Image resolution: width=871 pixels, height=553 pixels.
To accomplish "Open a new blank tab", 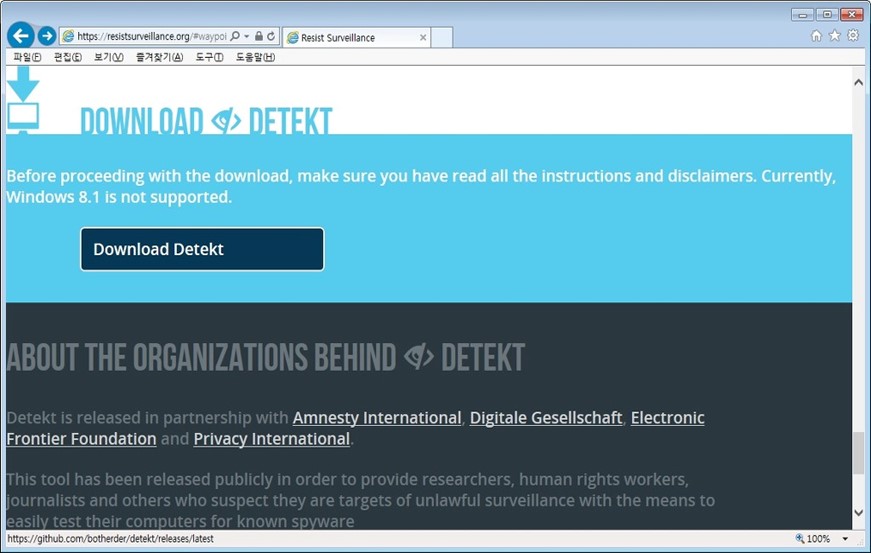I will point(442,38).
